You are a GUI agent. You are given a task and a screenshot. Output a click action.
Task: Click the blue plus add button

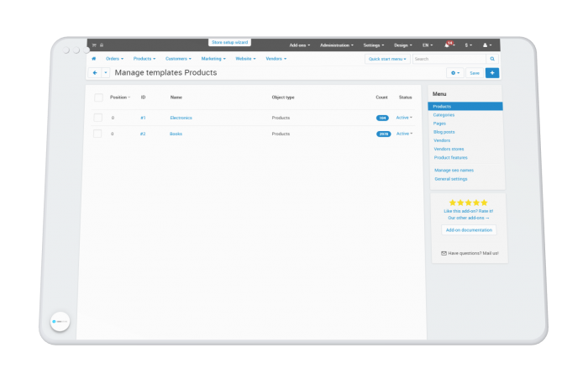click(492, 73)
